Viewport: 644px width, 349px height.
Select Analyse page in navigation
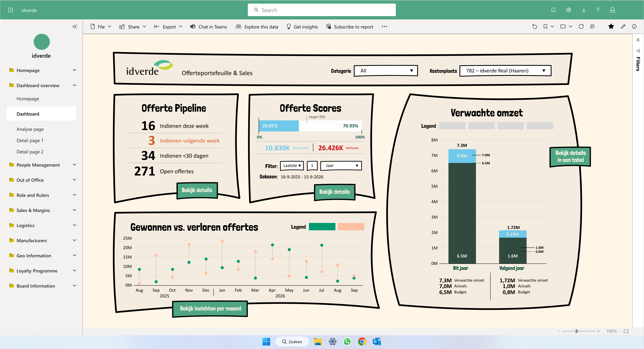(x=30, y=129)
